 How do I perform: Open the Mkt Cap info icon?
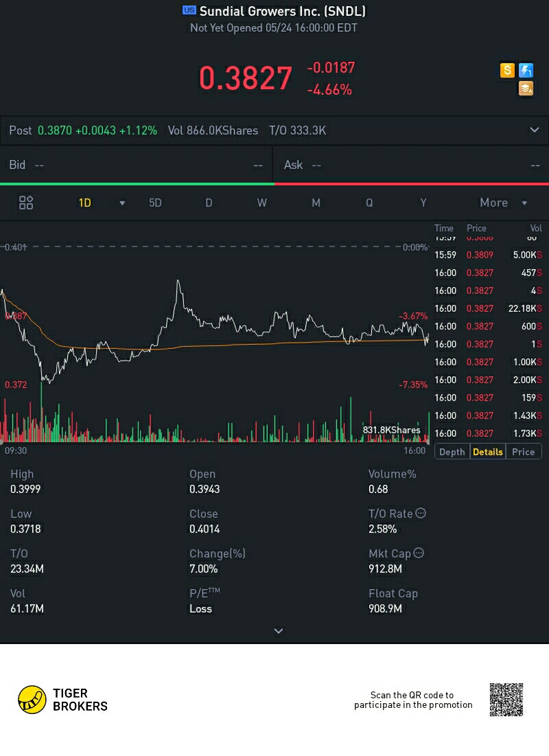coord(419,553)
